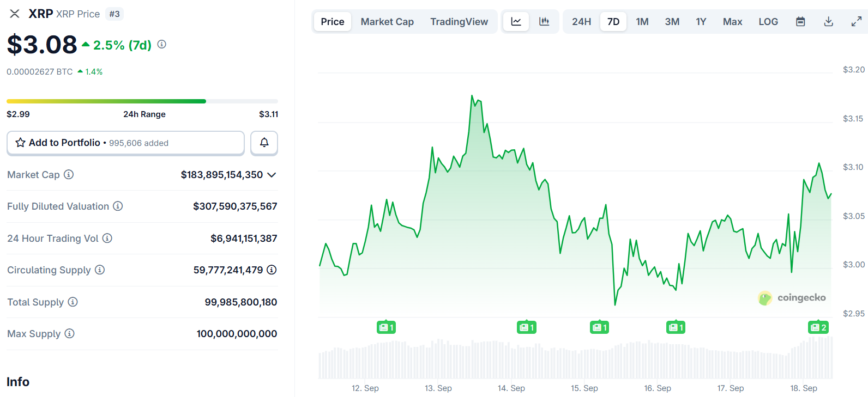This screenshot has width=868, height=397.
Task: Set chart range to 24H
Action: click(x=581, y=22)
